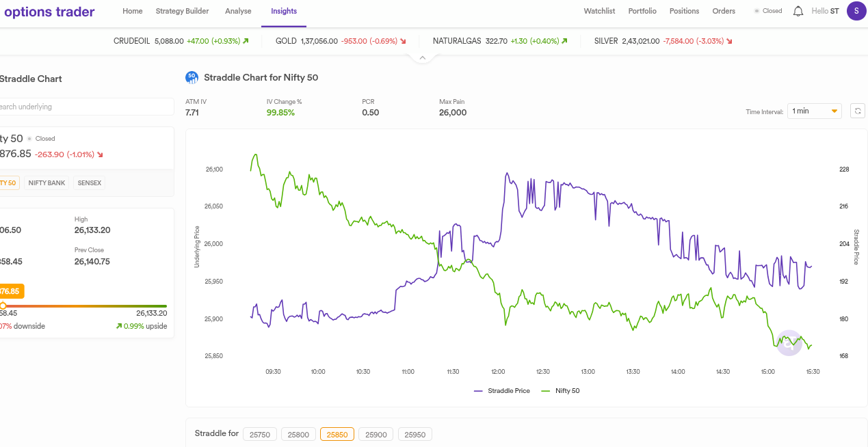Click the CRUDEOIL green up arrow
The width and height of the screenshot is (868, 447).
(x=246, y=41)
